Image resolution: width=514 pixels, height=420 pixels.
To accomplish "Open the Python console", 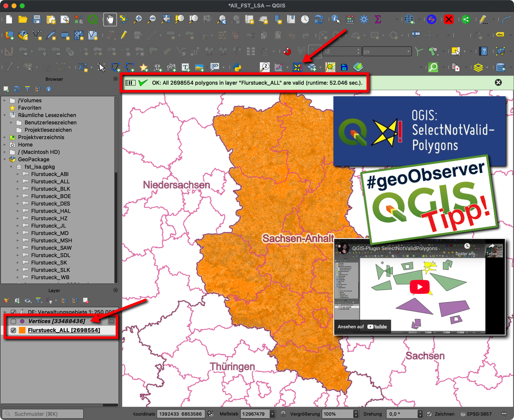I will tap(237, 67).
